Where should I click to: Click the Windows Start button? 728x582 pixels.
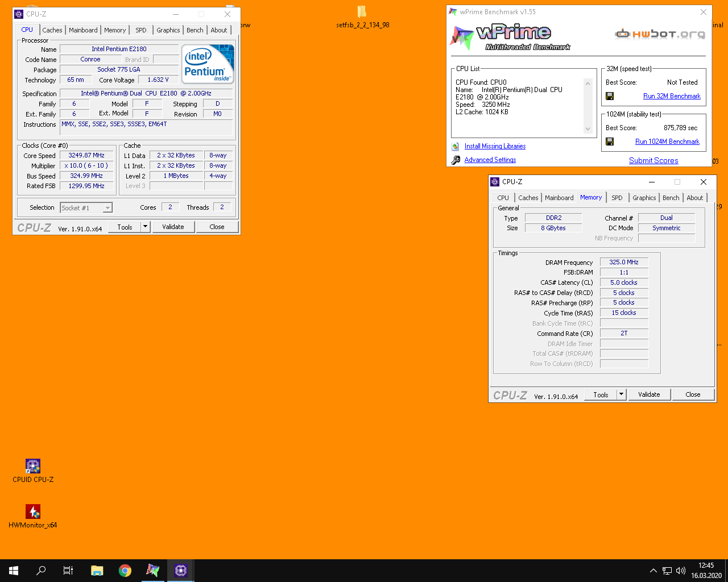(14, 571)
